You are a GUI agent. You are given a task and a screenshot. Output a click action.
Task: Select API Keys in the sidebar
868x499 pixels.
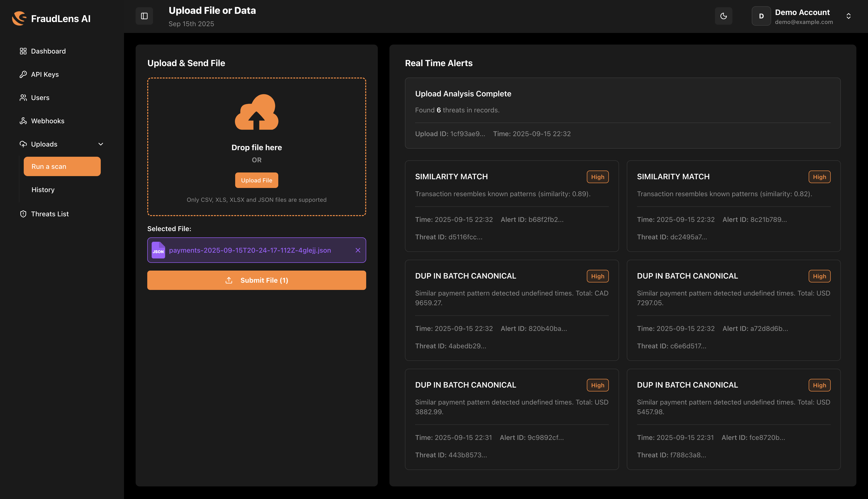(x=45, y=74)
